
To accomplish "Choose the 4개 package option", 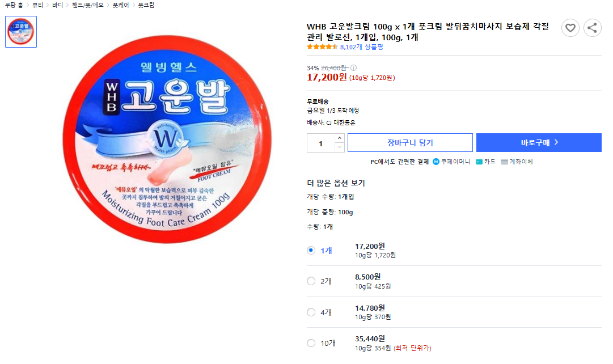I will tap(311, 312).
